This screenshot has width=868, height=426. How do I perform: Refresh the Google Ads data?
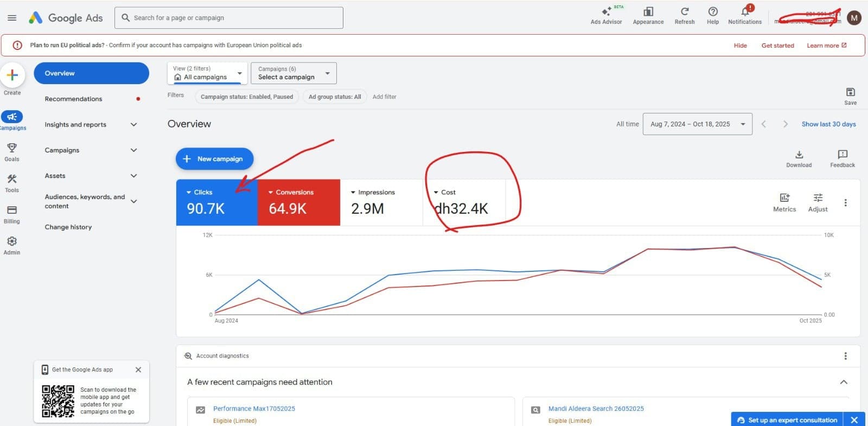tap(684, 12)
